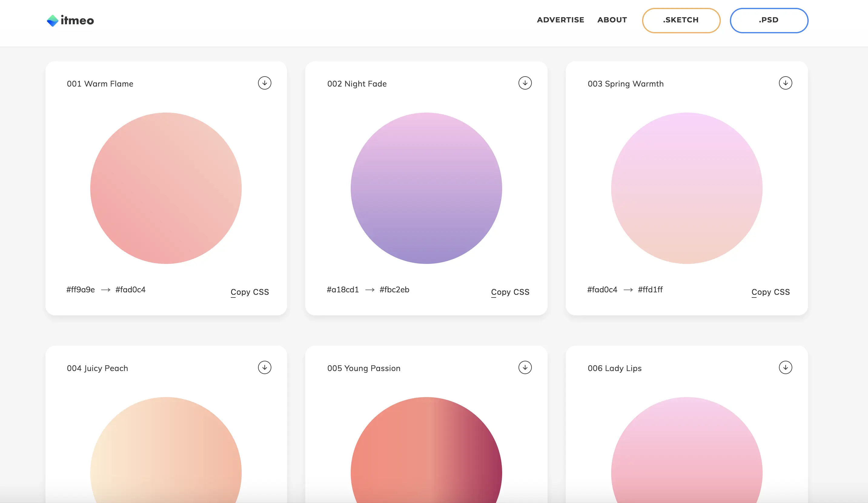Download the Spring Warmth gradient
This screenshot has height=503, width=868.
click(785, 83)
